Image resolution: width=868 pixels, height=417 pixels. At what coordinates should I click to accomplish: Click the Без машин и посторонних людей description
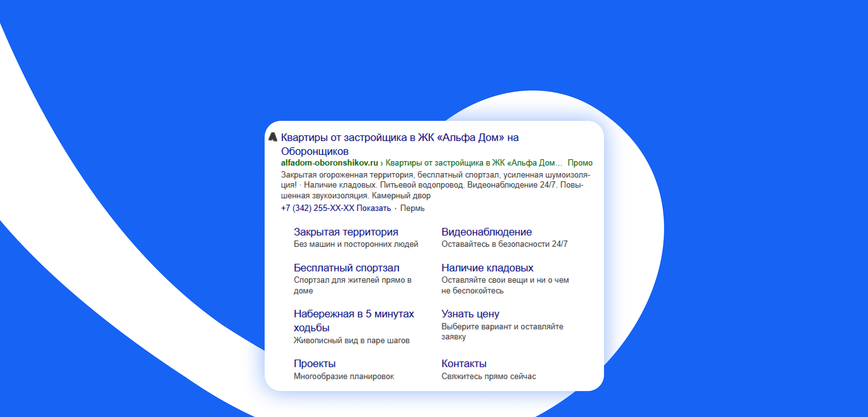(x=356, y=244)
